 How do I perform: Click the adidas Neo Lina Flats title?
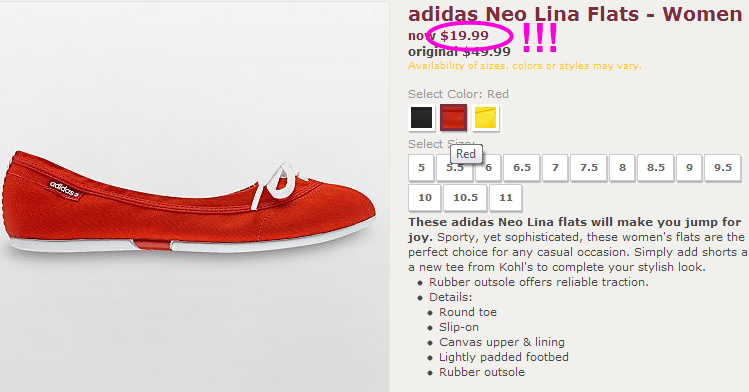[575, 14]
